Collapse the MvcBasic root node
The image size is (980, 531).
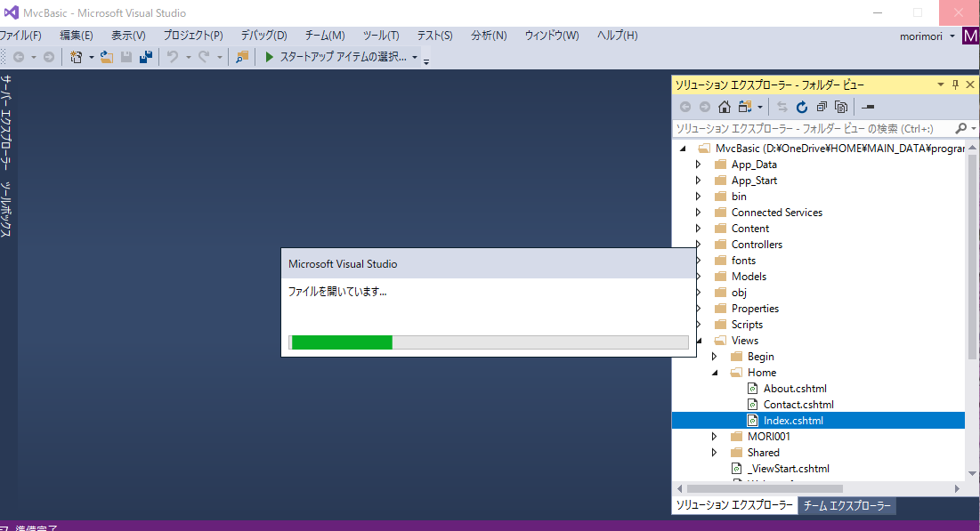(683, 149)
